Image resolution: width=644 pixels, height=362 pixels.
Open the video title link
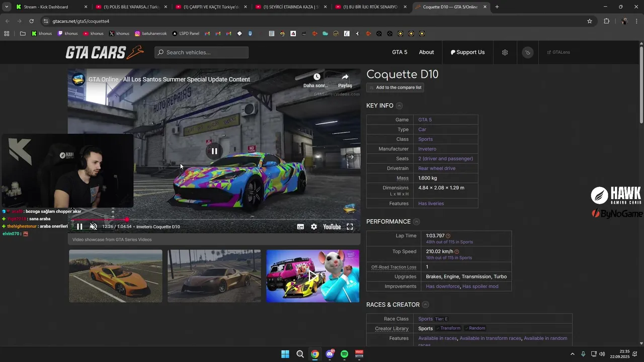[x=169, y=79]
